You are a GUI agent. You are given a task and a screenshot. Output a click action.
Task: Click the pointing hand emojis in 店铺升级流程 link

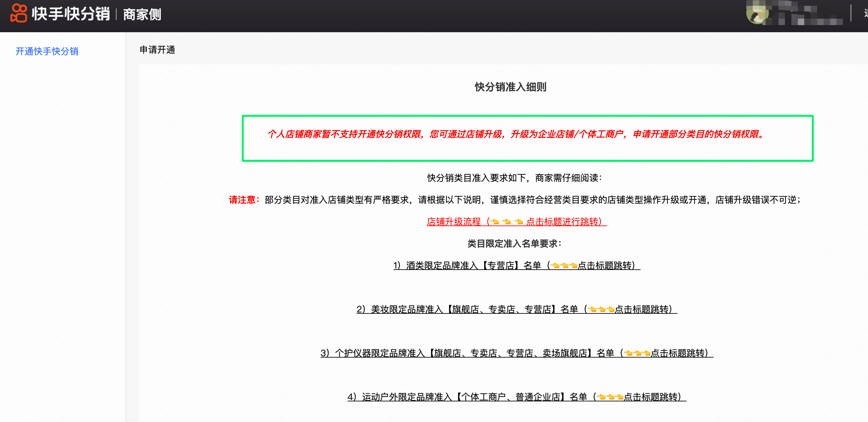(x=506, y=222)
